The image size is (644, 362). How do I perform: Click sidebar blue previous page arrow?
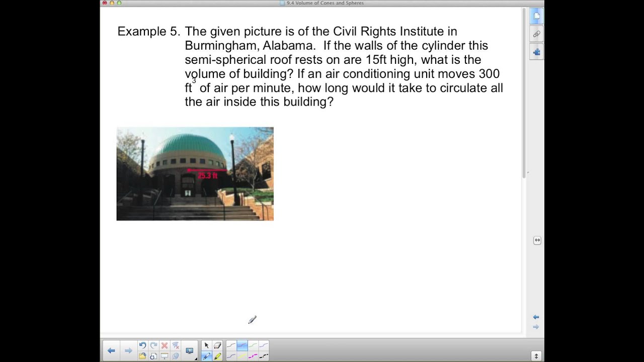click(536, 317)
